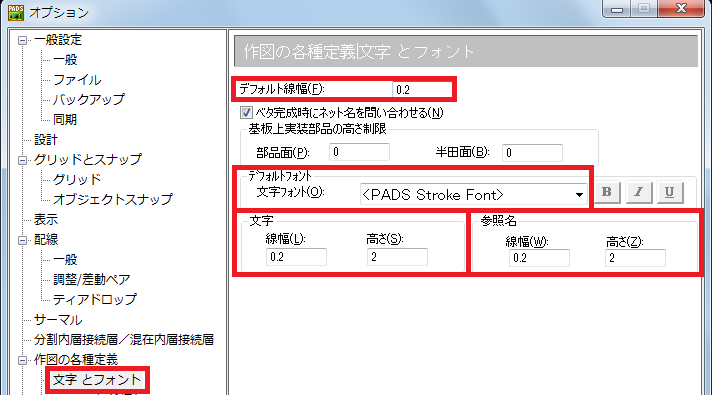Screen dimensions: 712x395
Task: Toggle Underline font style button
Action: click(x=670, y=192)
